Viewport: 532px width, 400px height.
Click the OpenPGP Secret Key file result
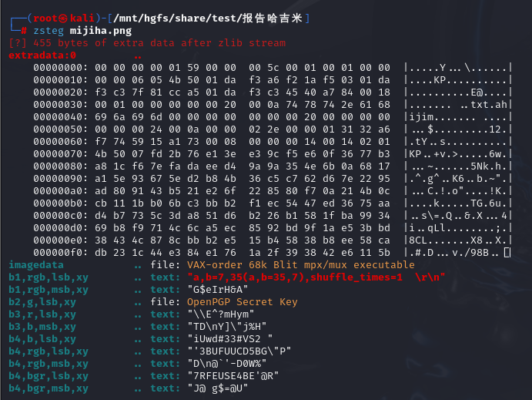243,302
